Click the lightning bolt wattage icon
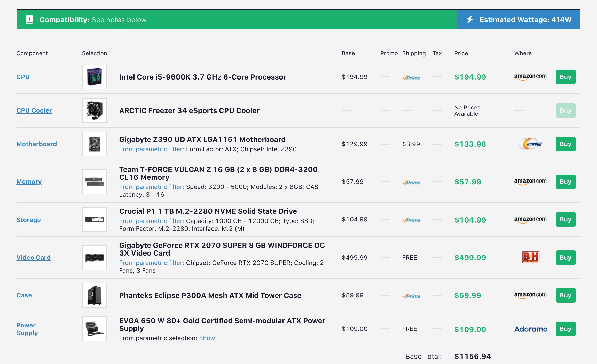597x364 pixels. point(470,20)
